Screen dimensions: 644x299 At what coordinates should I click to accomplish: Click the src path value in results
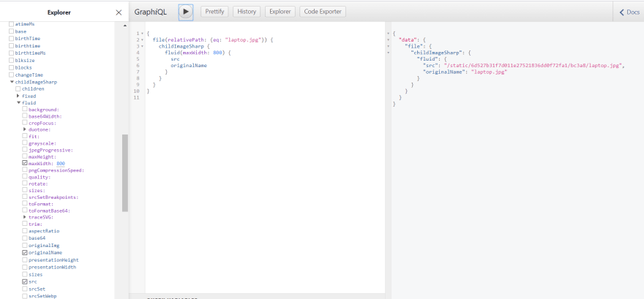click(535, 66)
